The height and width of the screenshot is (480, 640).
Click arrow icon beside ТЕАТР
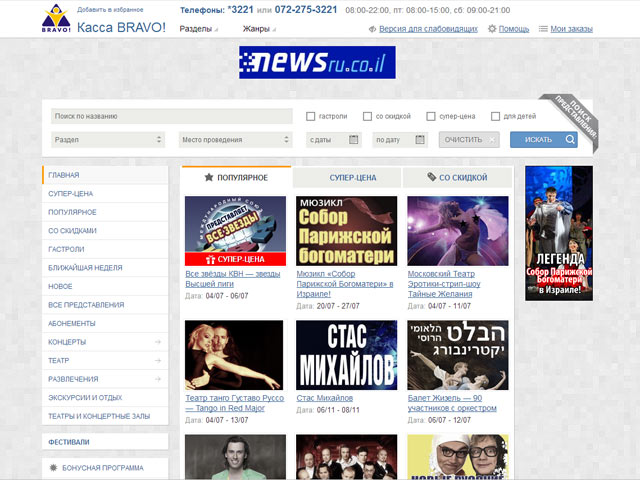tap(158, 360)
